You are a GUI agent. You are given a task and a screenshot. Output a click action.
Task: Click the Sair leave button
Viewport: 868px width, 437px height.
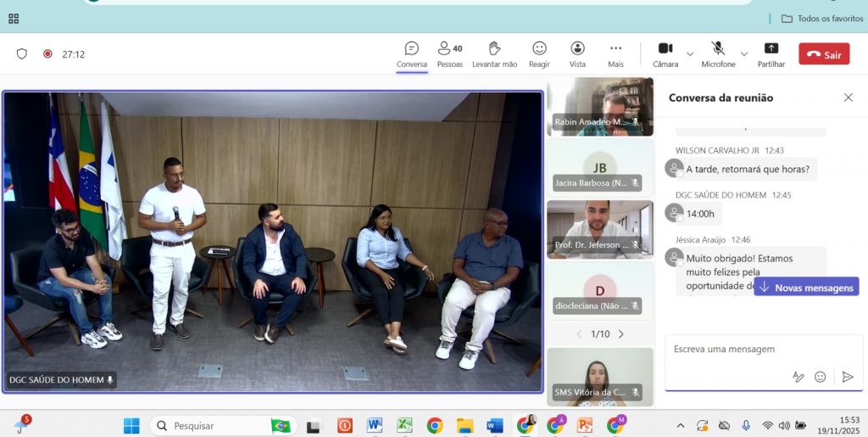click(823, 54)
